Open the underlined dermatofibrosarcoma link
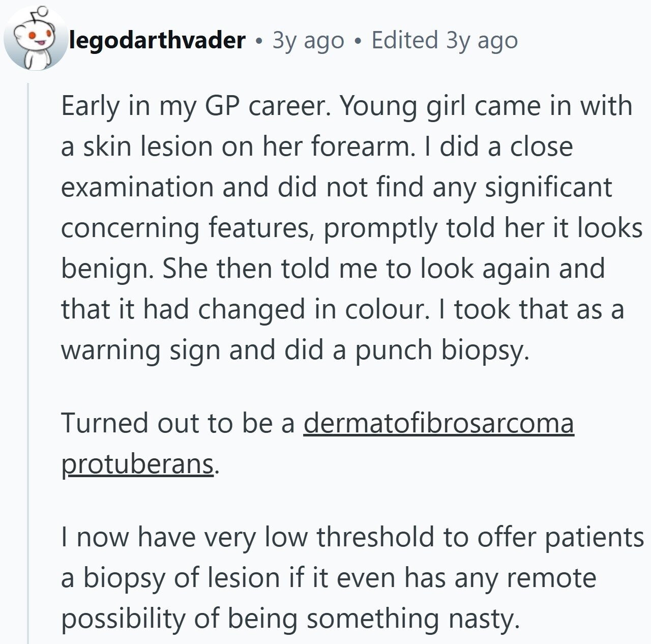 pyautogui.click(x=439, y=423)
